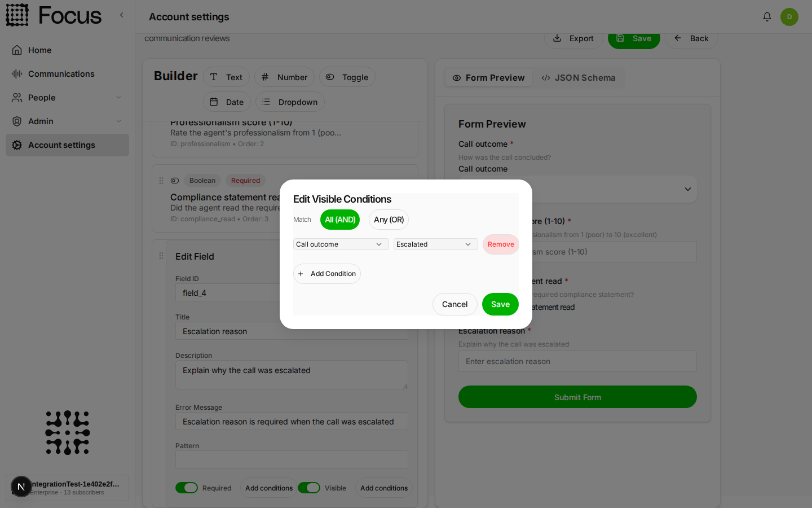The height and width of the screenshot is (508, 812).
Task: Click the IntegrationTest organization switcher
Action: [67, 488]
